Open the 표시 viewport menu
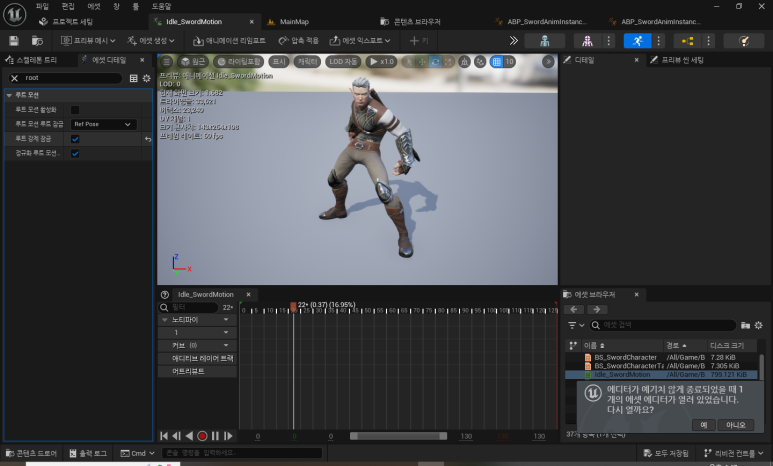 pos(279,62)
